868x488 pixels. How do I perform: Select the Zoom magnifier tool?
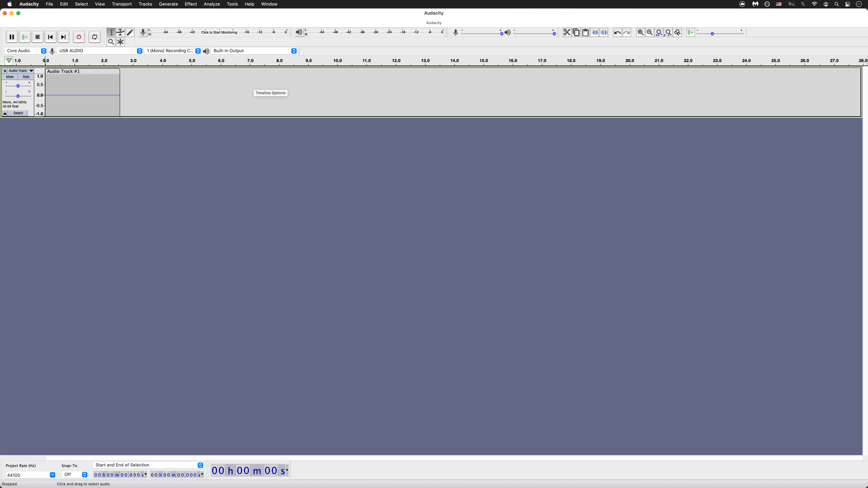click(111, 42)
